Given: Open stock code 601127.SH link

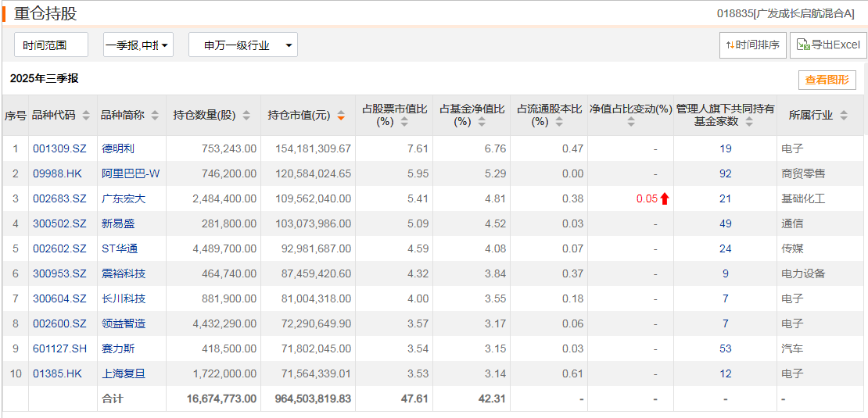Looking at the screenshot, I should point(59,349).
